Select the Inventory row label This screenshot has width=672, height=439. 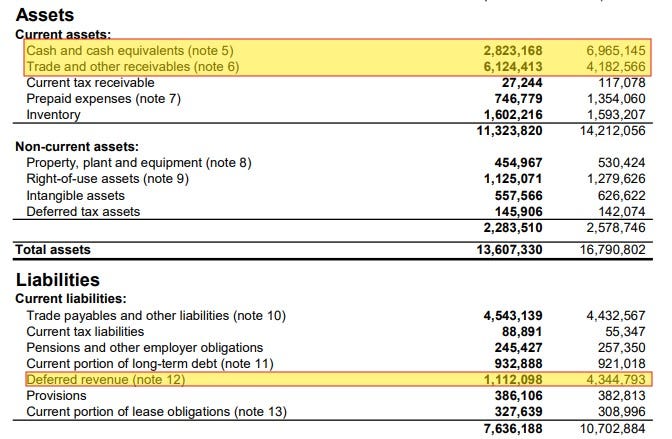(53, 115)
